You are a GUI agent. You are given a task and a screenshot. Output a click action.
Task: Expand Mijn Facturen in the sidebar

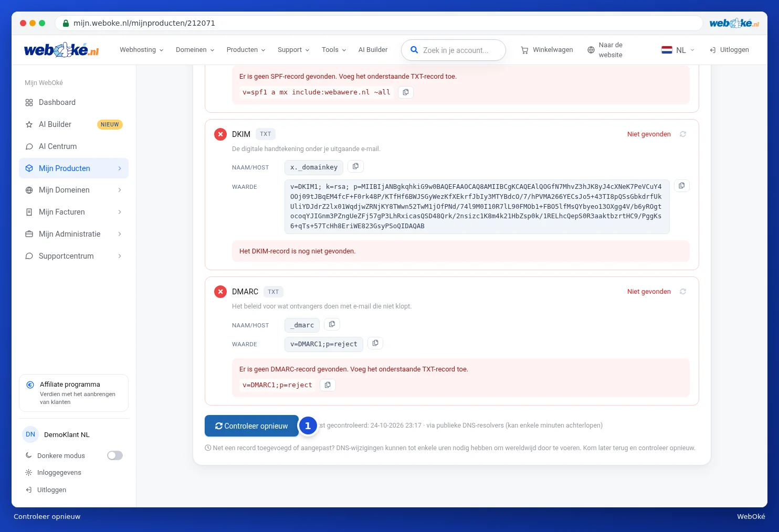[73, 212]
